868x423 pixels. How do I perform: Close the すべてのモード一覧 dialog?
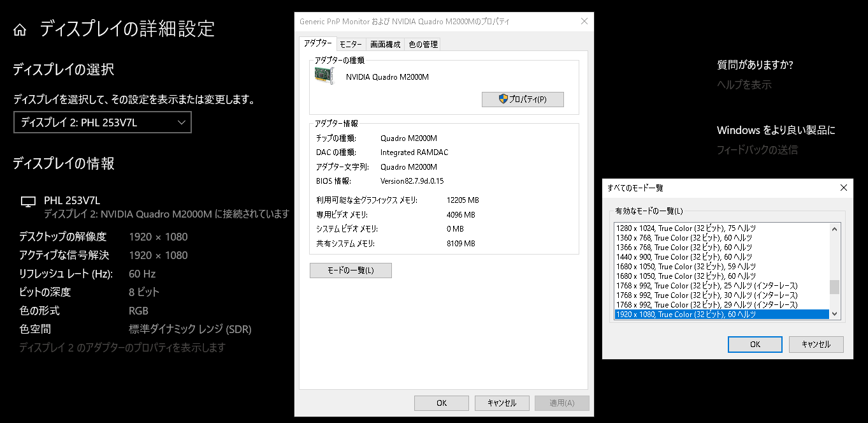(x=844, y=188)
